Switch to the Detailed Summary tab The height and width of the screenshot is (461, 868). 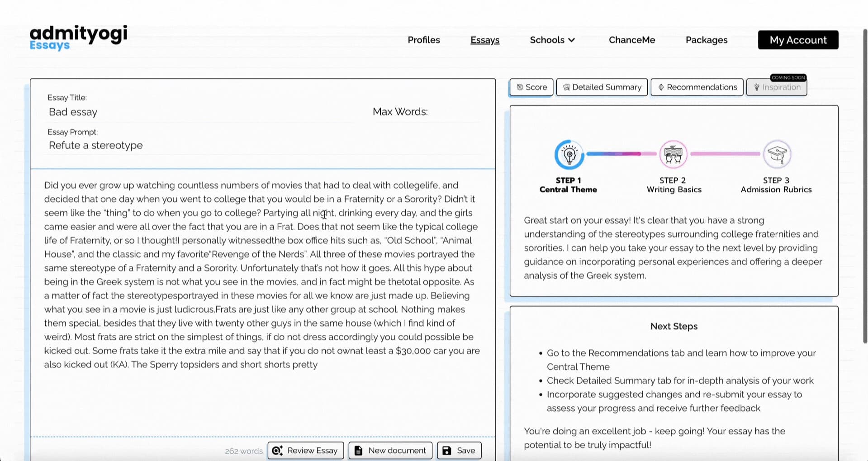(x=602, y=87)
